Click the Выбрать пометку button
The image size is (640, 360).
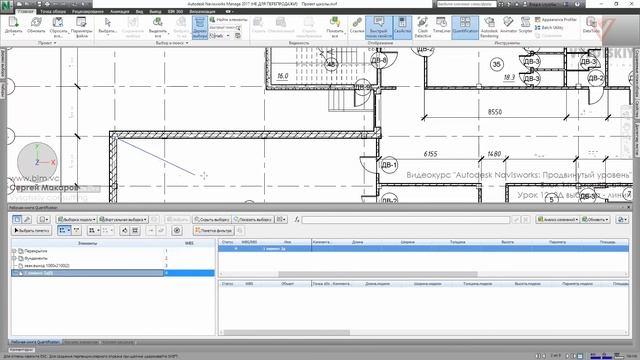click(31, 231)
